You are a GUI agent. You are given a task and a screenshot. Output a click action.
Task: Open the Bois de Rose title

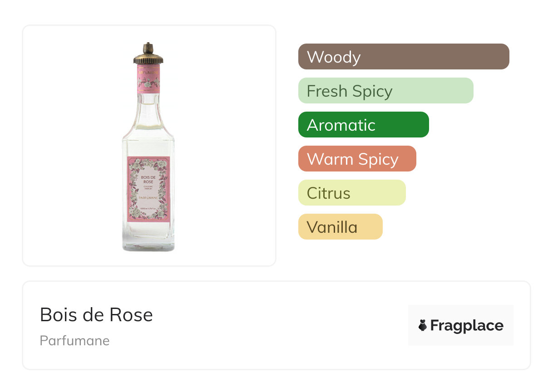[96, 315]
